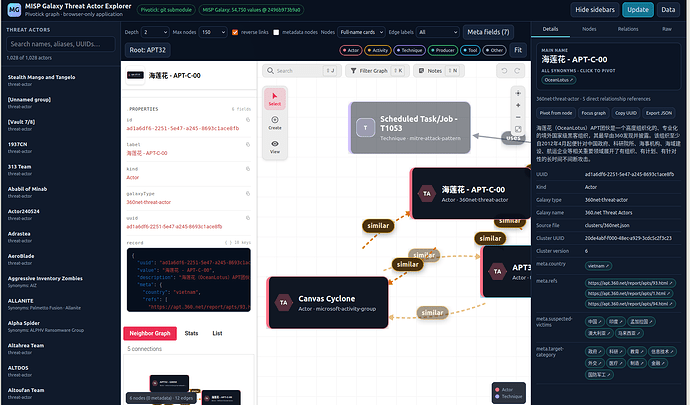Copy the kind property value

point(248,169)
